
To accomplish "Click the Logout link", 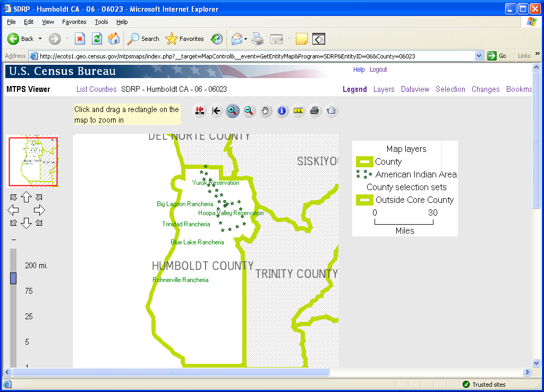I will click(x=378, y=70).
